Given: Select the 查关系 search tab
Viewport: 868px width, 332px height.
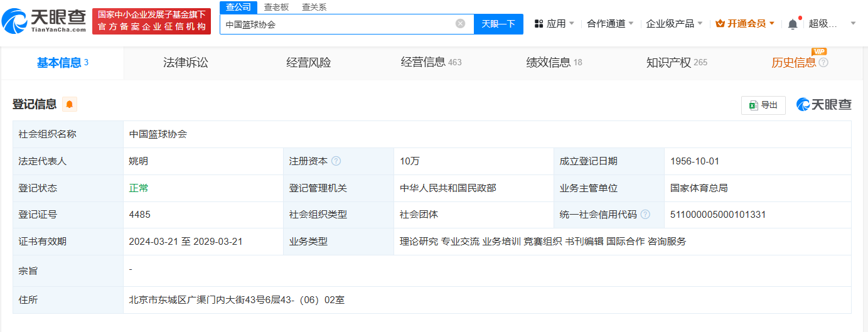Looking at the screenshot, I should [x=314, y=7].
